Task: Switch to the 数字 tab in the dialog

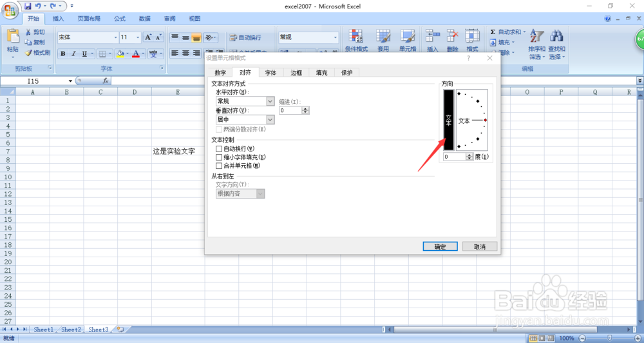Action: tap(220, 72)
